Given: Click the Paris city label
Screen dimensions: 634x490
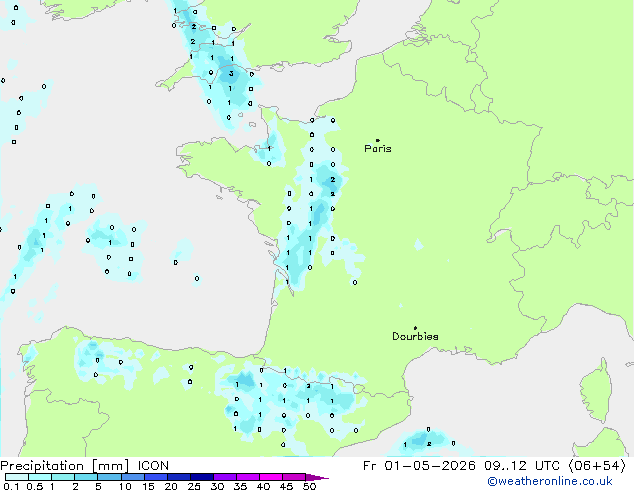Looking at the screenshot, I should point(378,149).
